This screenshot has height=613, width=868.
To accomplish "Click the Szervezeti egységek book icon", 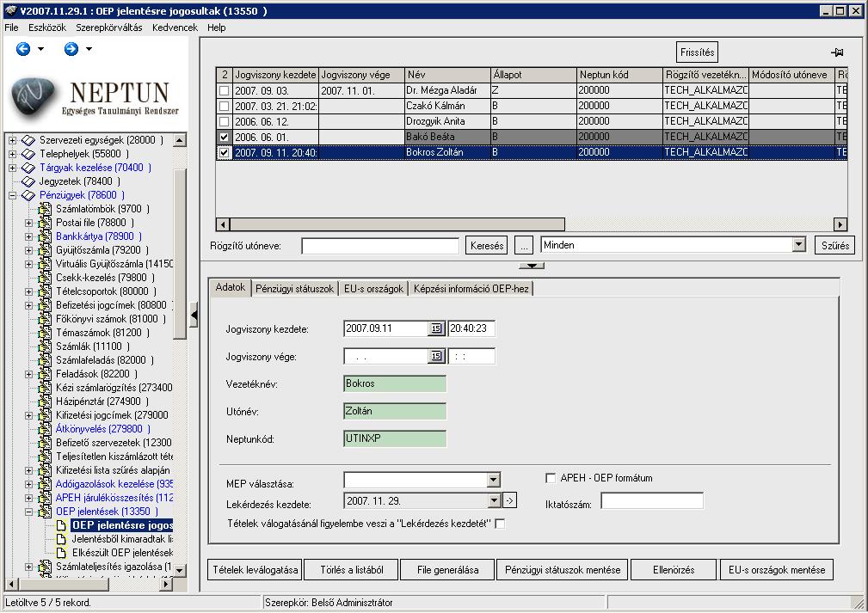I will [28, 140].
